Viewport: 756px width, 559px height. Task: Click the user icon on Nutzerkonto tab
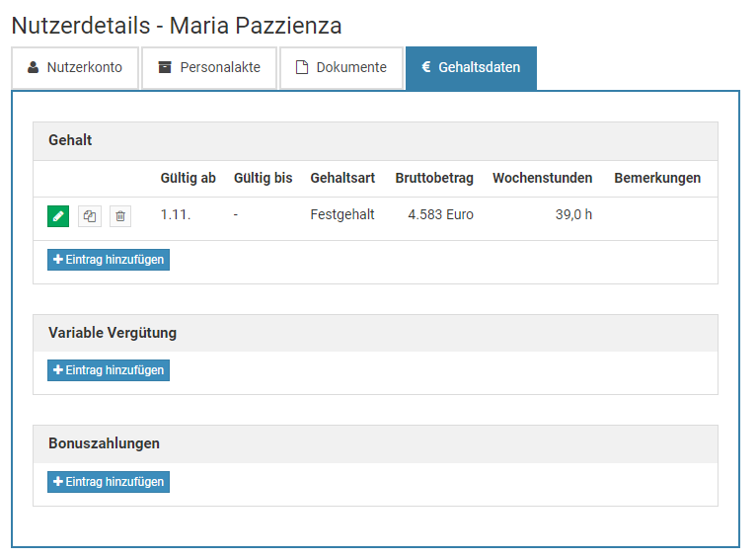[34, 68]
